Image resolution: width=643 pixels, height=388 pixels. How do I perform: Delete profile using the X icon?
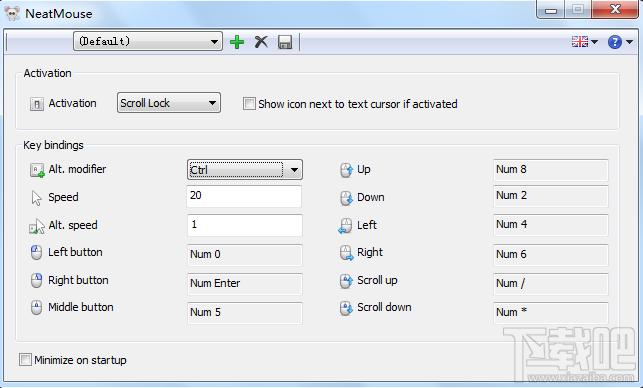coord(261,42)
